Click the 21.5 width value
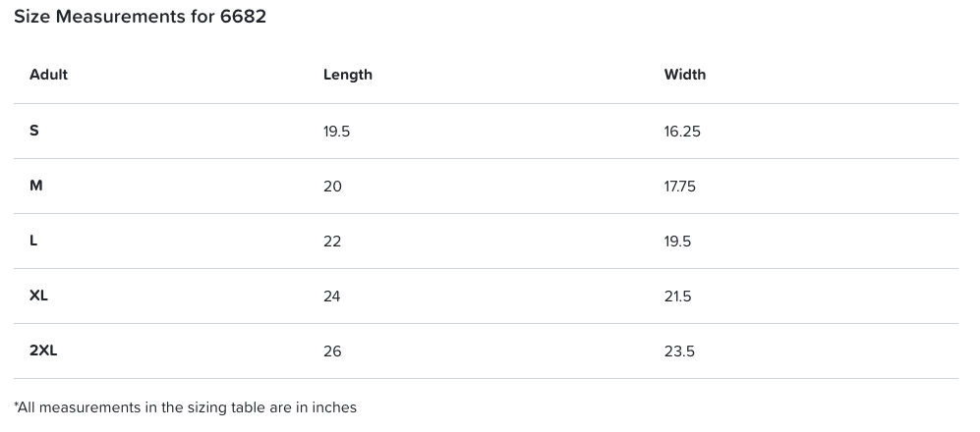Image resolution: width=980 pixels, height=432 pixels. point(677,297)
